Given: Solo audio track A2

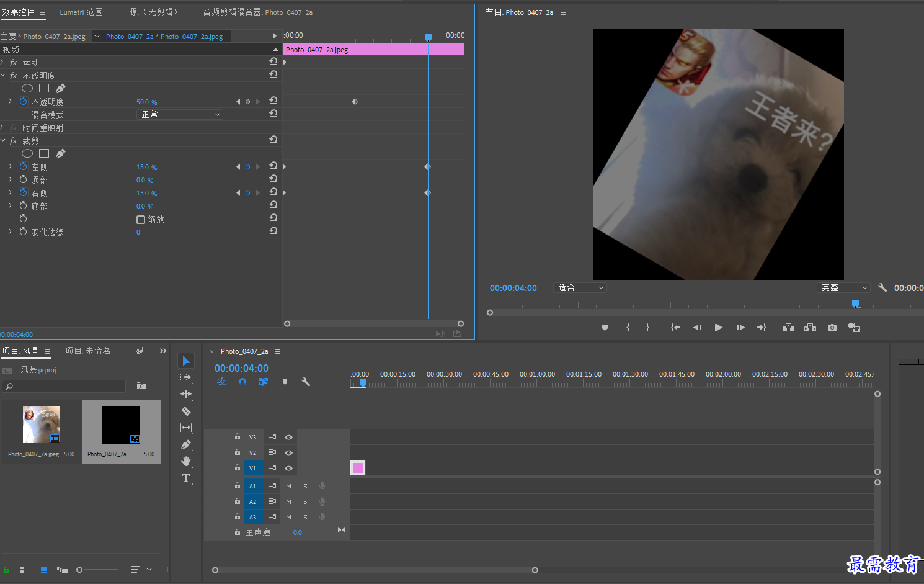Looking at the screenshot, I should (305, 501).
